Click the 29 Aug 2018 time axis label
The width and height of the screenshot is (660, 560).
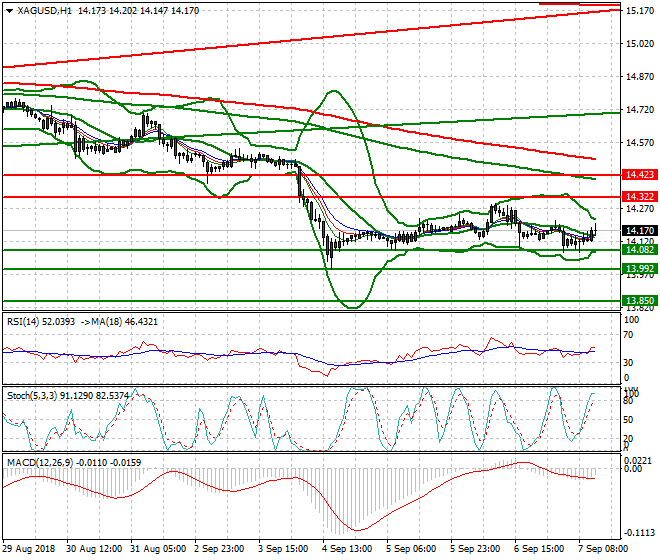(x=29, y=549)
